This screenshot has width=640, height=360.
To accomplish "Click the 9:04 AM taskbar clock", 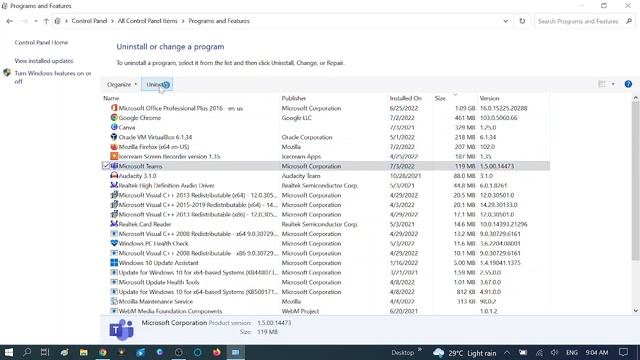I will [x=596, y=352].
